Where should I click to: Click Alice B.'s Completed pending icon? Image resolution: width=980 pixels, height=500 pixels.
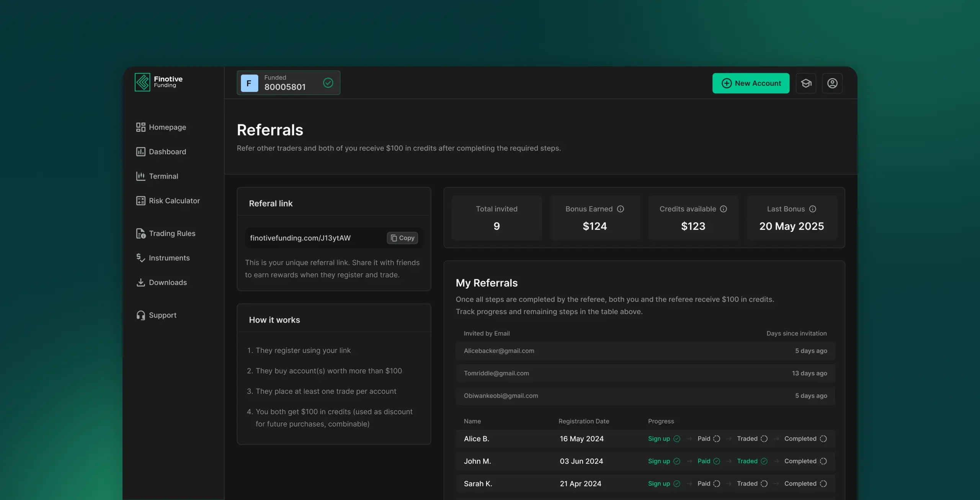823,439
